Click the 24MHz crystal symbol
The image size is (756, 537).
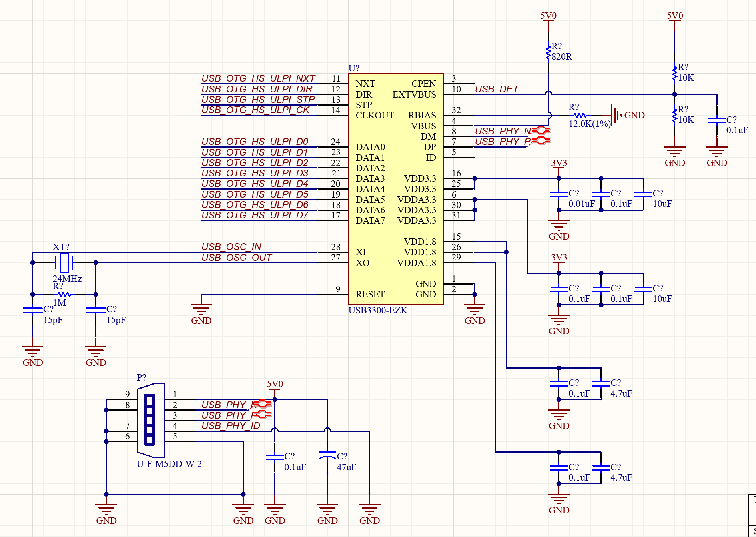pyautogui.click(x=64, y=262)
